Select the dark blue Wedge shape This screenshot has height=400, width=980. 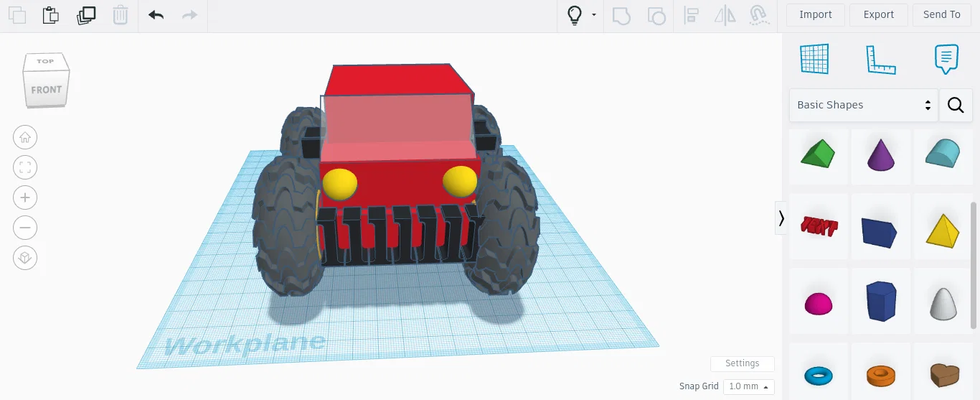[x=881, y=231]
